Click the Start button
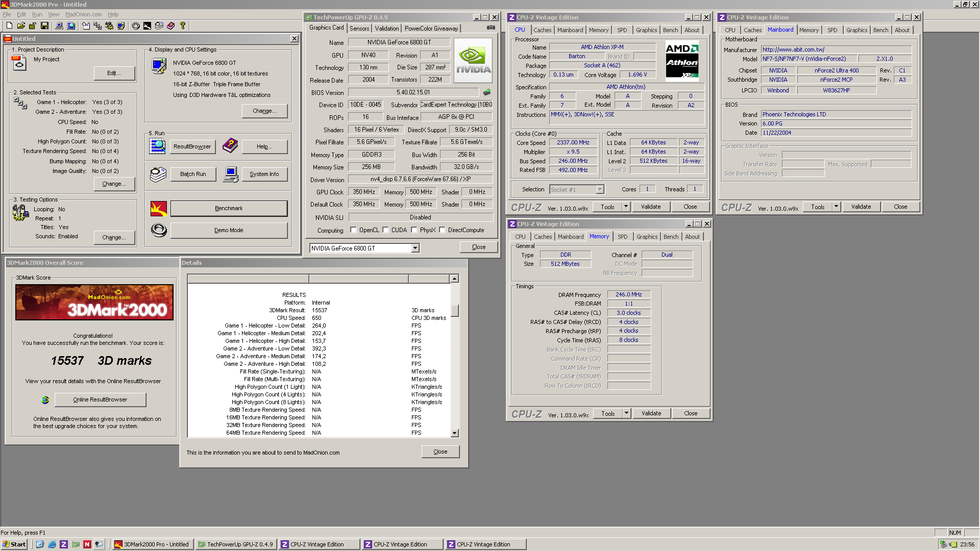Screen dimensions: 980x551 14,544
